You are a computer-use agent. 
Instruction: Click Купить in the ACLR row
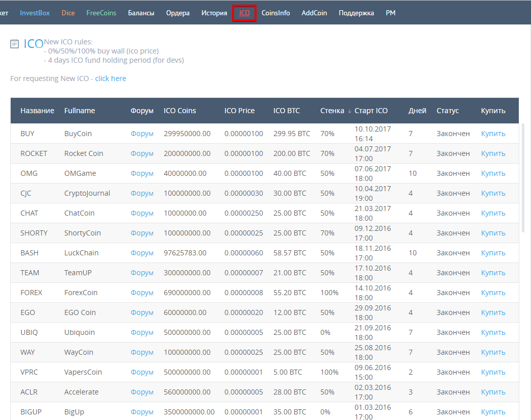(x=493, y=392)
